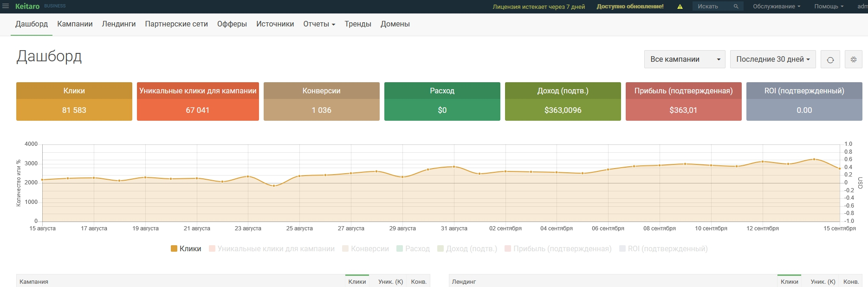Click the Доход value $363,0096
The image size is (868, 287).
click(563, 110)
